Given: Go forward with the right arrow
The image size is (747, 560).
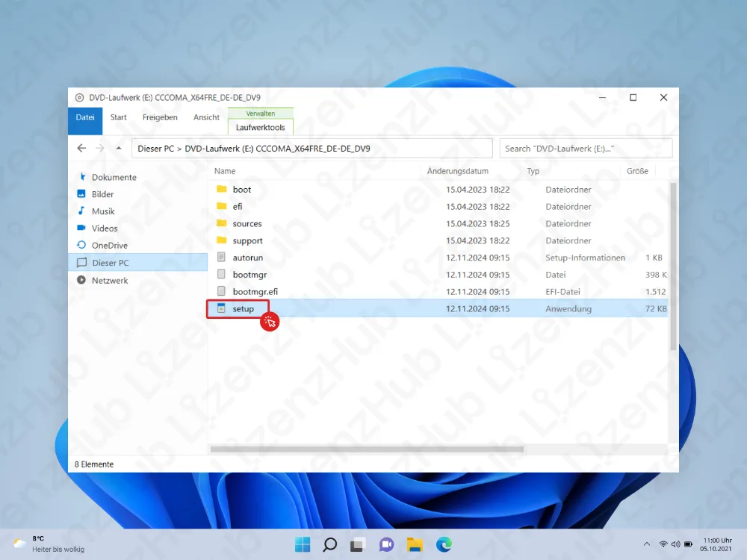Looking at the screenshot, I should [99, 148].
